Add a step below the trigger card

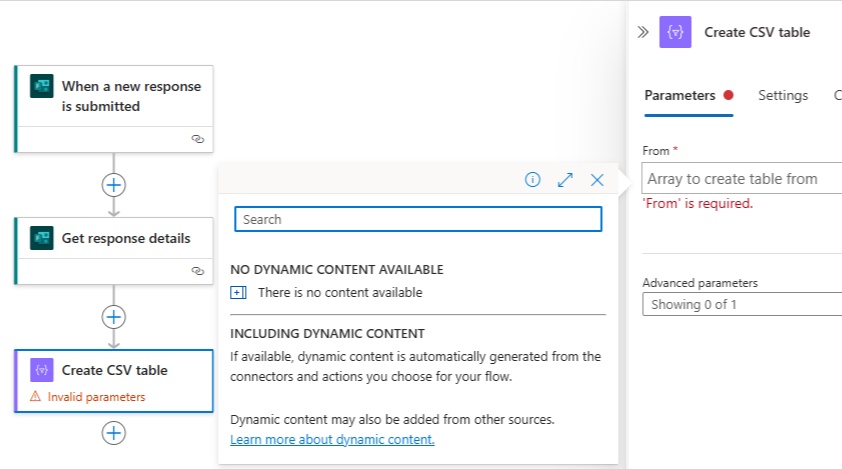pos(114,184)
